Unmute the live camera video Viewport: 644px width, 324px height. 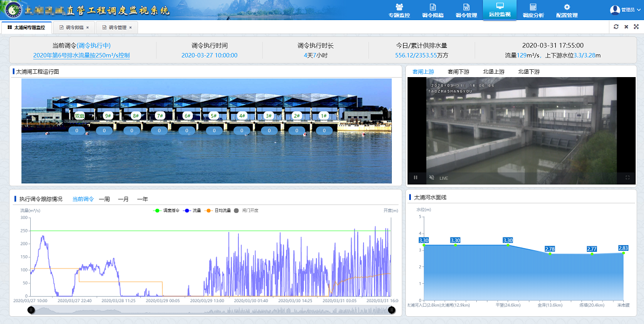point(431,178)
